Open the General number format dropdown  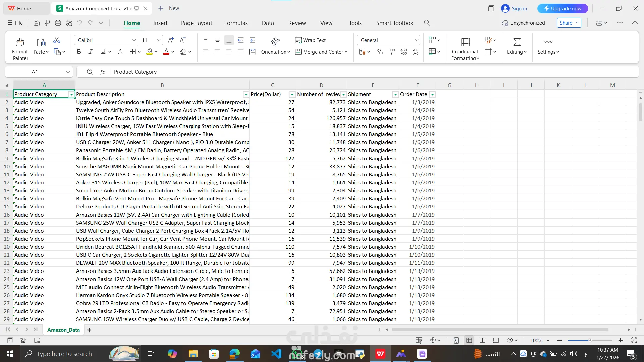pyautogui.click(x=416, y=40)
